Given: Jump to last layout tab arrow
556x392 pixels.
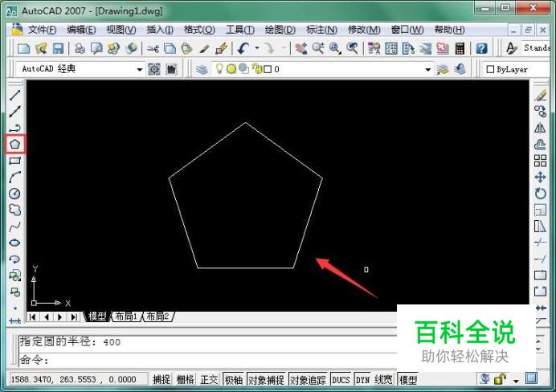Looking at the screenshot, I should (x=74, y=316).
